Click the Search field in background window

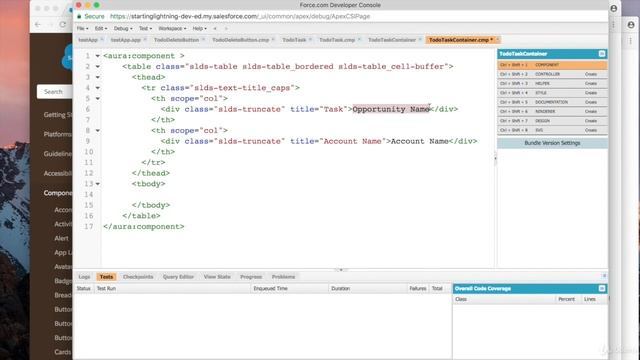(x=55, y=92)
